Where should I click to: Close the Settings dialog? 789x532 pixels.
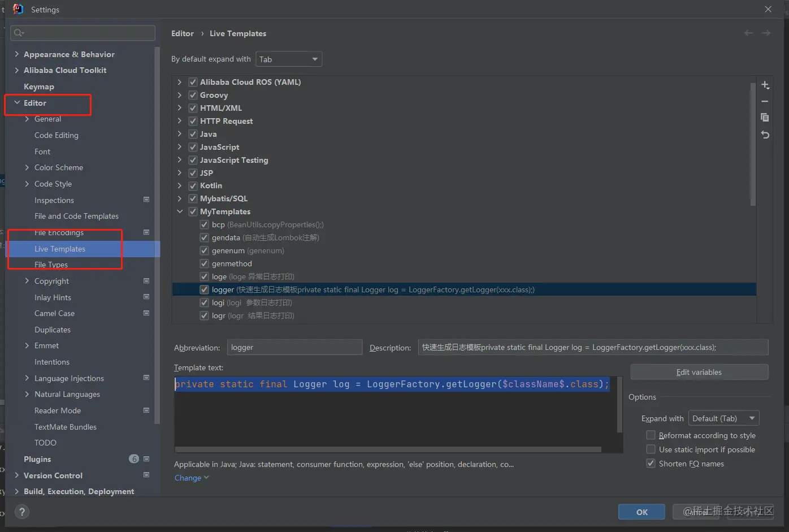(x=768, y=9)
